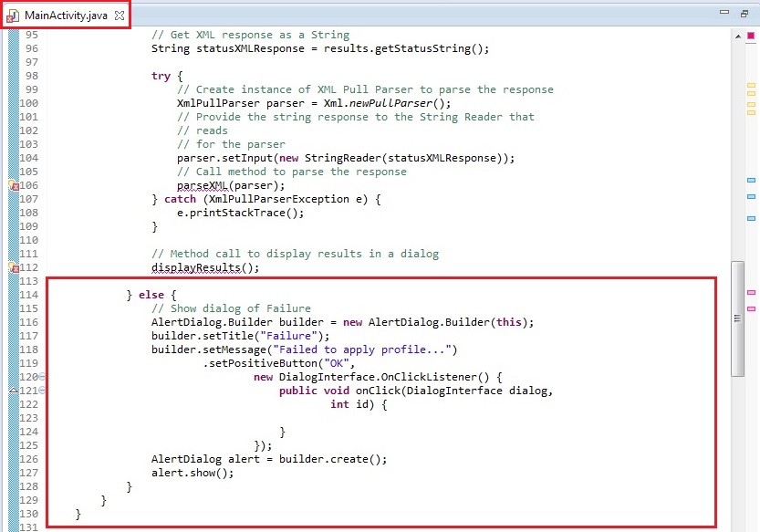
Task: Click the underlined displayResults call on line 112
Action: 205,267
